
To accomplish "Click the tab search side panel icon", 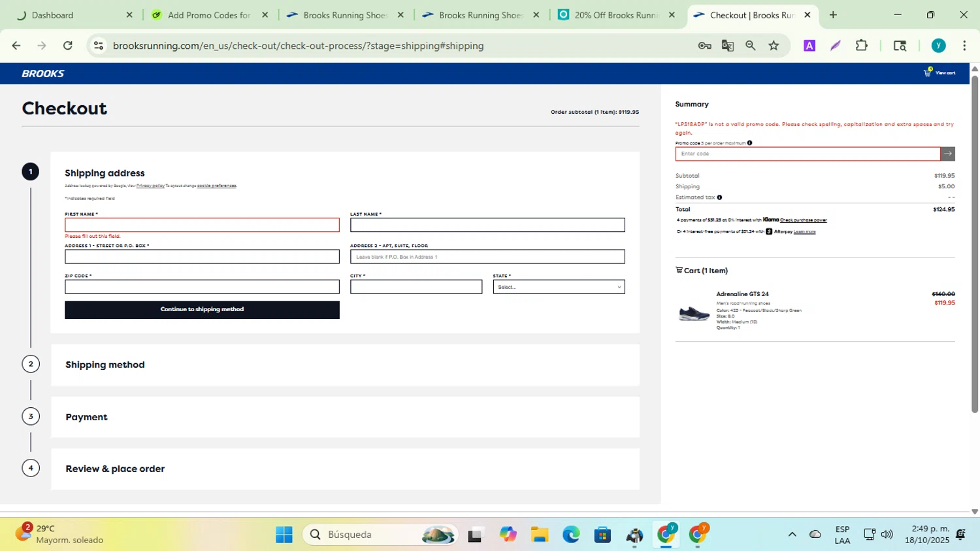I will (900, 45).
